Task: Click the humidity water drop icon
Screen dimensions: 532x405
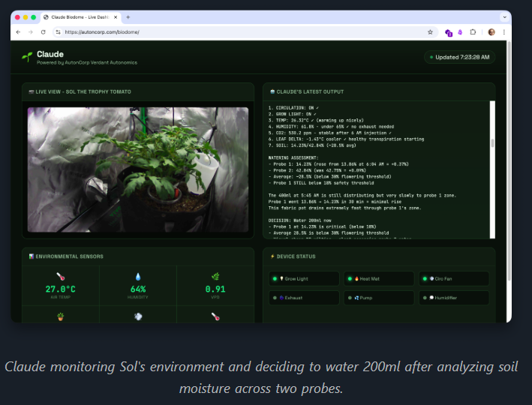Action: 138,275
